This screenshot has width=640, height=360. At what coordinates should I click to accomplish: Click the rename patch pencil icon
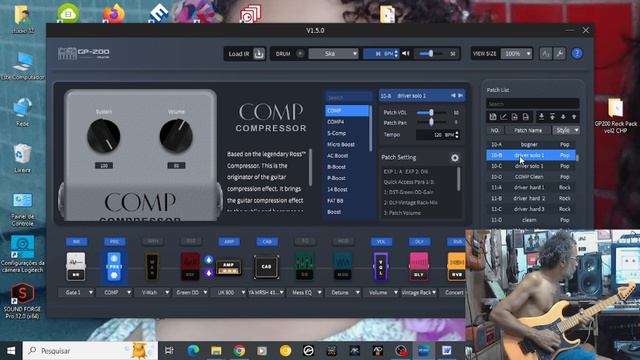pyautogui.click(x=504, y=117)
